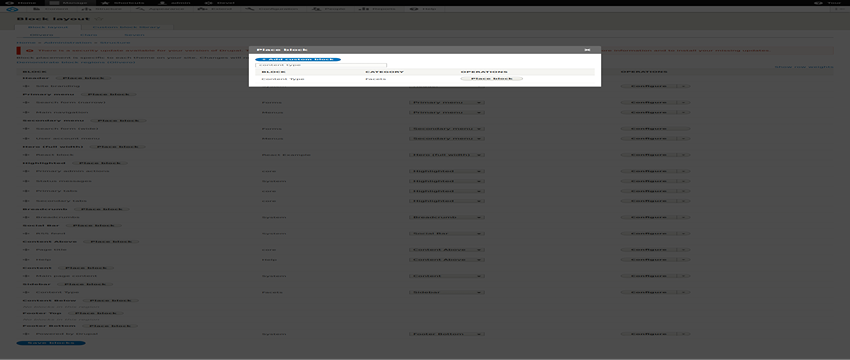The height and width of the screenshot is (360, 850).
Task: Click the Show row weights link
Action: tap(803, 67)
